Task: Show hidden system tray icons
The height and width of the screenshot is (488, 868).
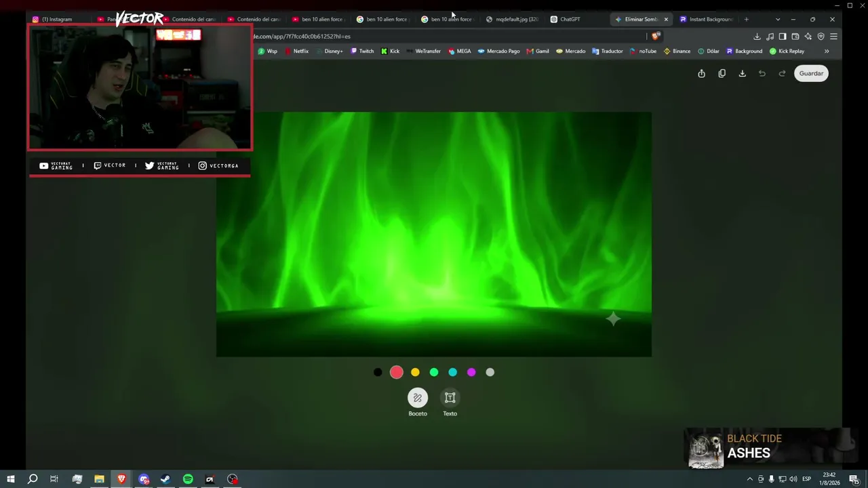Action: [x=749, y=479]
